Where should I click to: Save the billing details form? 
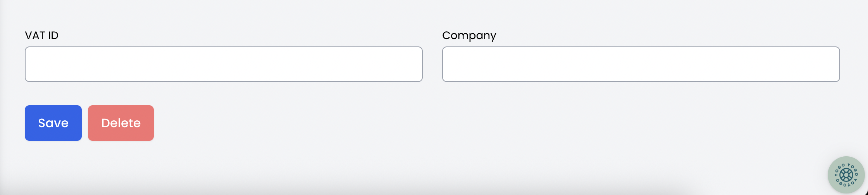point(53,123)
